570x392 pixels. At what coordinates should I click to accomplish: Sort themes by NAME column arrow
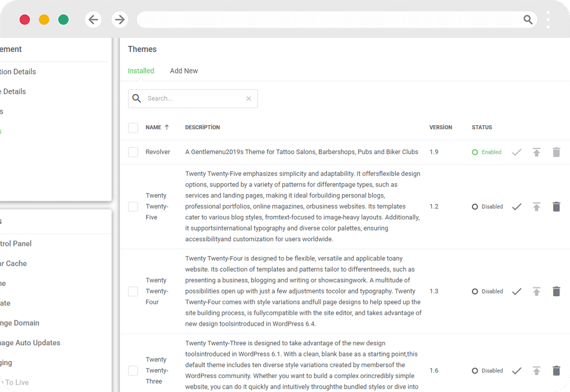coord(167,128)
